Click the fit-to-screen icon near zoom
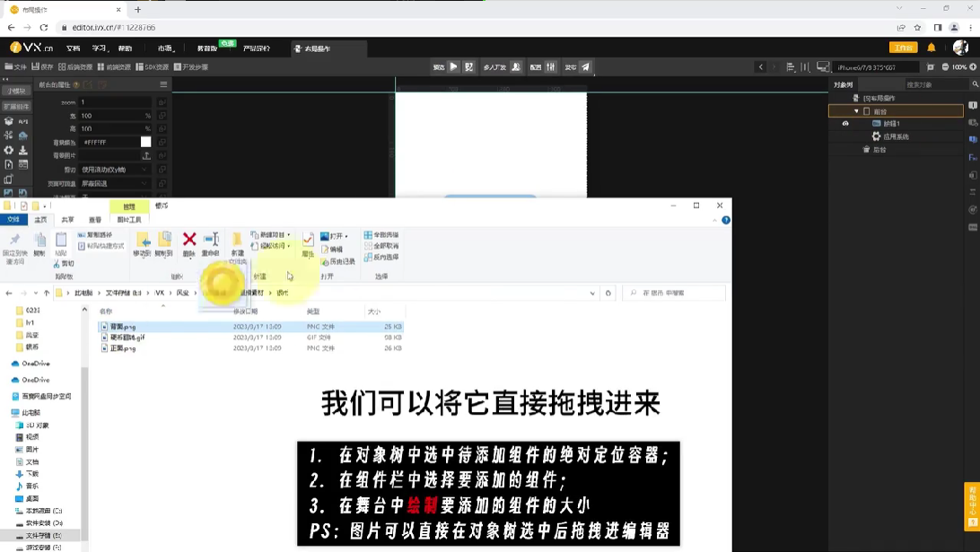This screenshot has width=980, height=552. 931,67
